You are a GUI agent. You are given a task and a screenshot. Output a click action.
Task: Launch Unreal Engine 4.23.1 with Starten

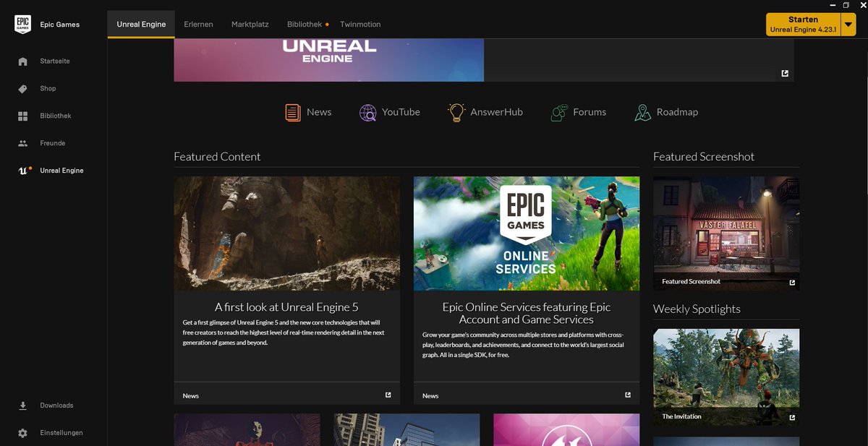803,24
